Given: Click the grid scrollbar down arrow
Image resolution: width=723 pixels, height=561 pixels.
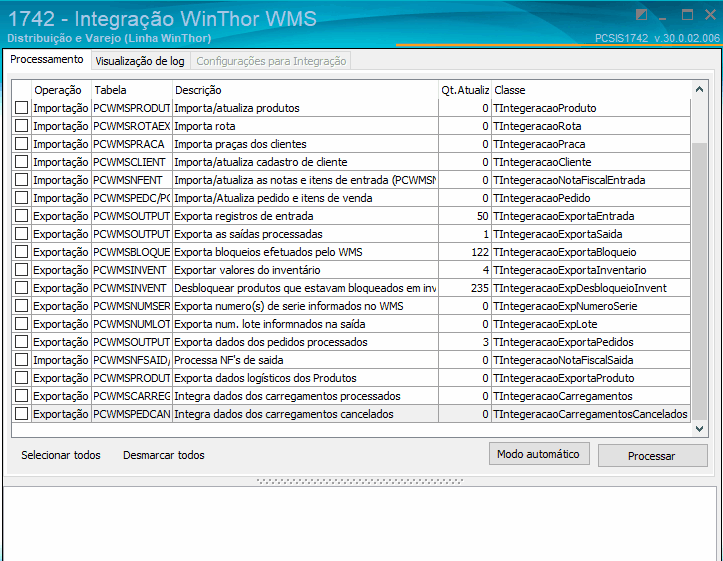Looking at the screenshot, I should [699, 429].
